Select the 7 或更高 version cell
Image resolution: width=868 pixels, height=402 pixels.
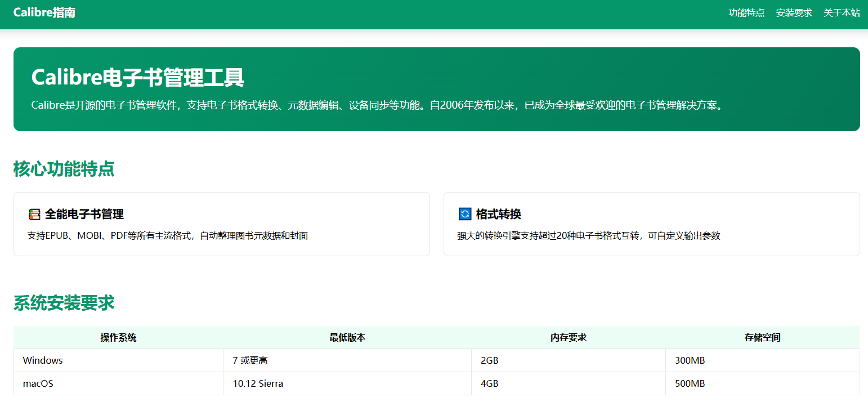347,360
